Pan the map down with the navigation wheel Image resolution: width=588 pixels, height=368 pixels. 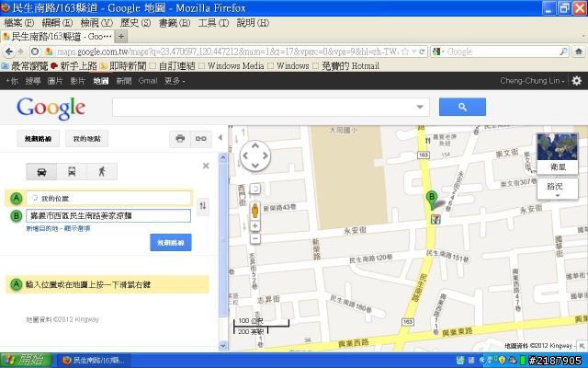[255, 166]
